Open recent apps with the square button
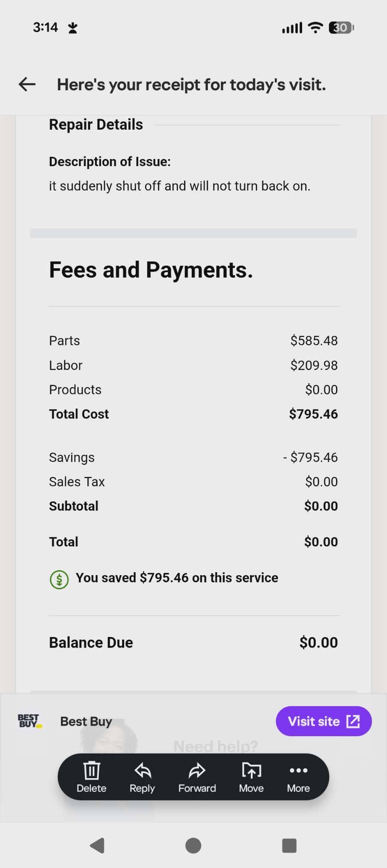This screenshot has width=387, height=868. 289,846
